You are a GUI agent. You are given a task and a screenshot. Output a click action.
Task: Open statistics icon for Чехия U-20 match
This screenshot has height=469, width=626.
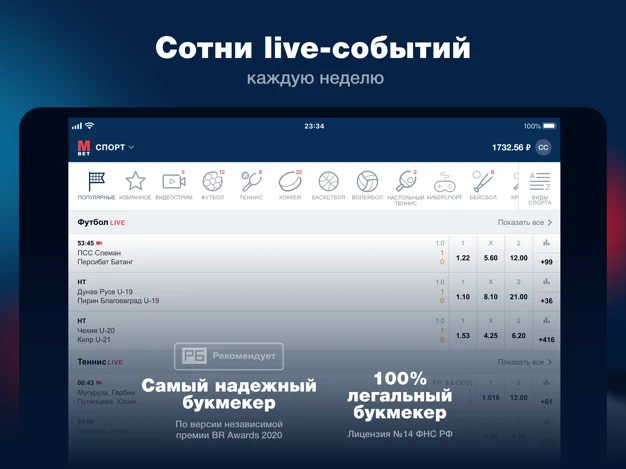tap(546, 320)
